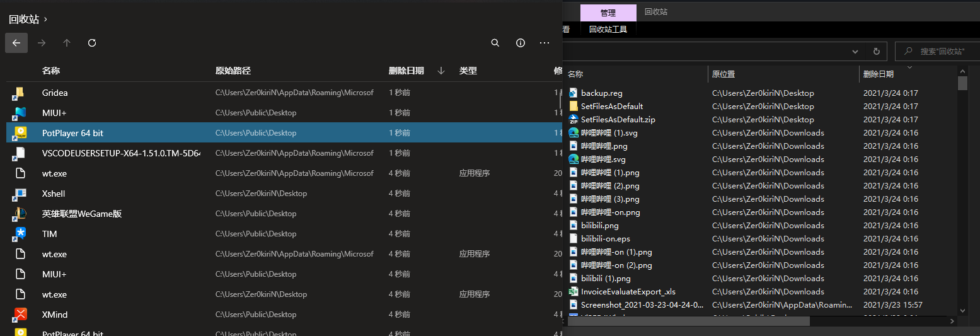980x336 pixels.
Task: Click the Gridea folder shortcut icon
Action: [x=20, y=93]
